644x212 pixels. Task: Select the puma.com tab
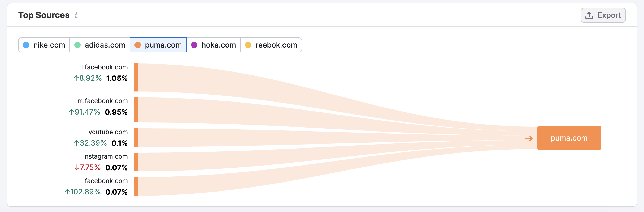158,45
